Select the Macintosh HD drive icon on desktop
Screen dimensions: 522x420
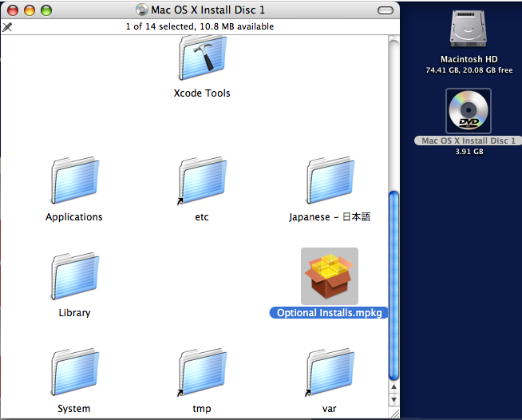(469, 29)
